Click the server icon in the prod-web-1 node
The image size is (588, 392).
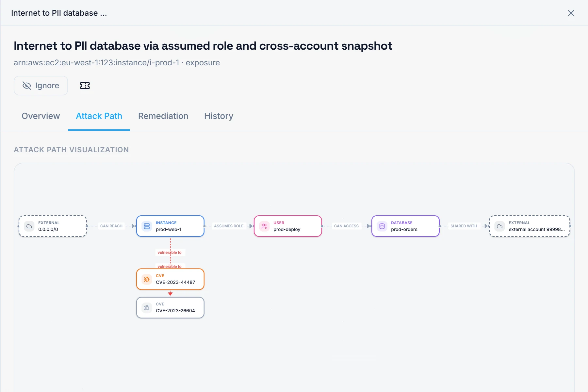[147, 226]
